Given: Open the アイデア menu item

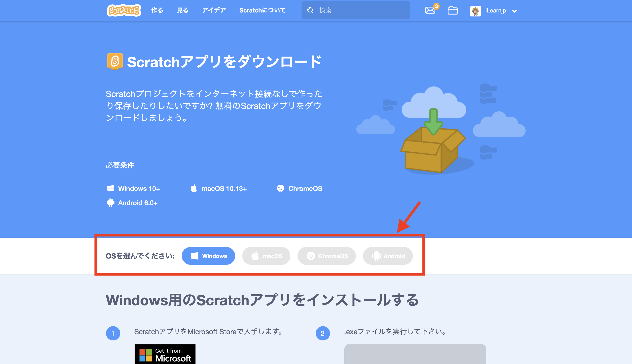Looking at the screenshot, I should pos(214,10).
